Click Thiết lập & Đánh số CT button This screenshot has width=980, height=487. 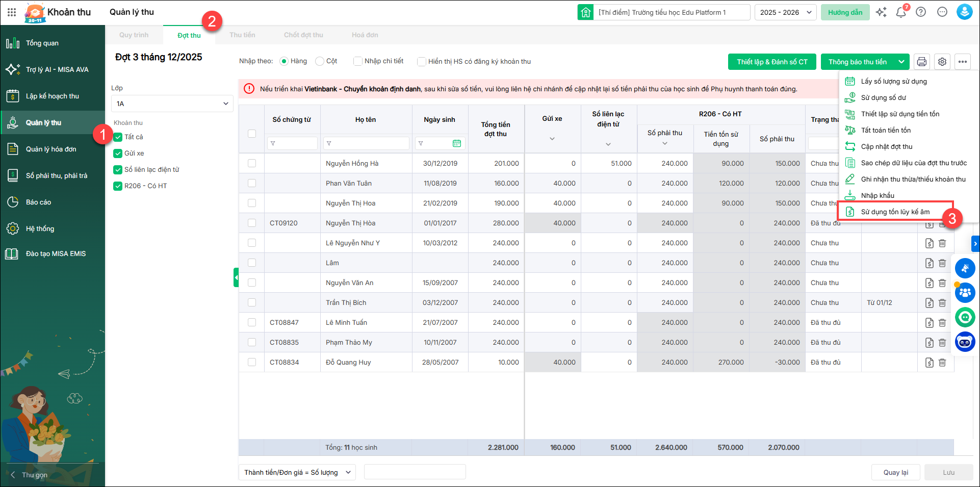tap(772, 62)
